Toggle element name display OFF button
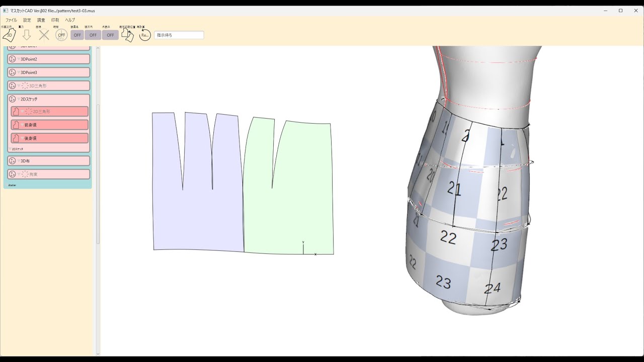Screen dimensions: 644x362 coord(77,35)
